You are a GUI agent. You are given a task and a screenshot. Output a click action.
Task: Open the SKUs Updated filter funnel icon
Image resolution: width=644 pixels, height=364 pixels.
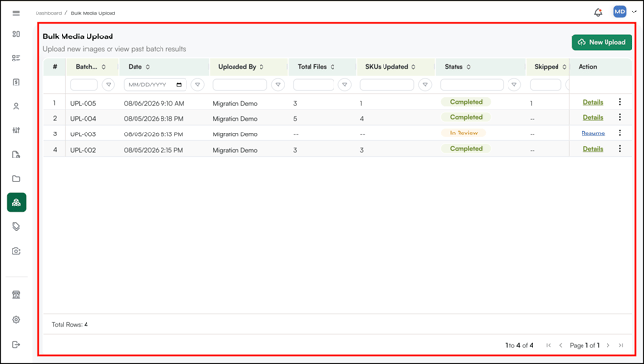click(x=425, y=85)
